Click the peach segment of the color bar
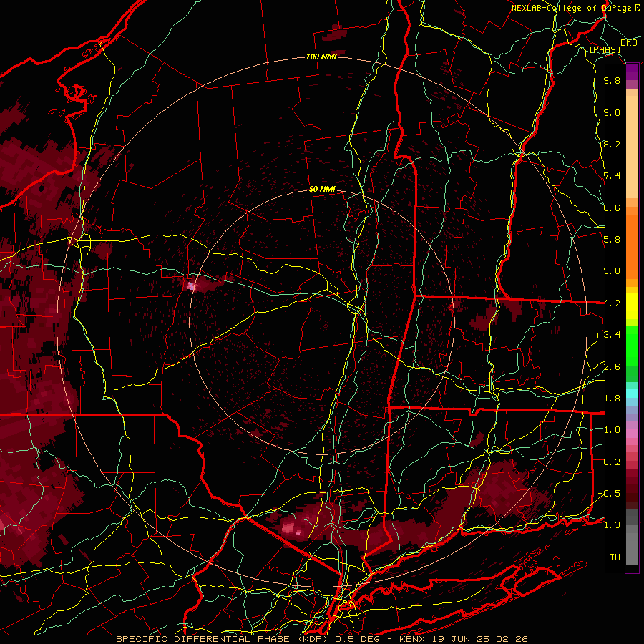 coord(632,144)
